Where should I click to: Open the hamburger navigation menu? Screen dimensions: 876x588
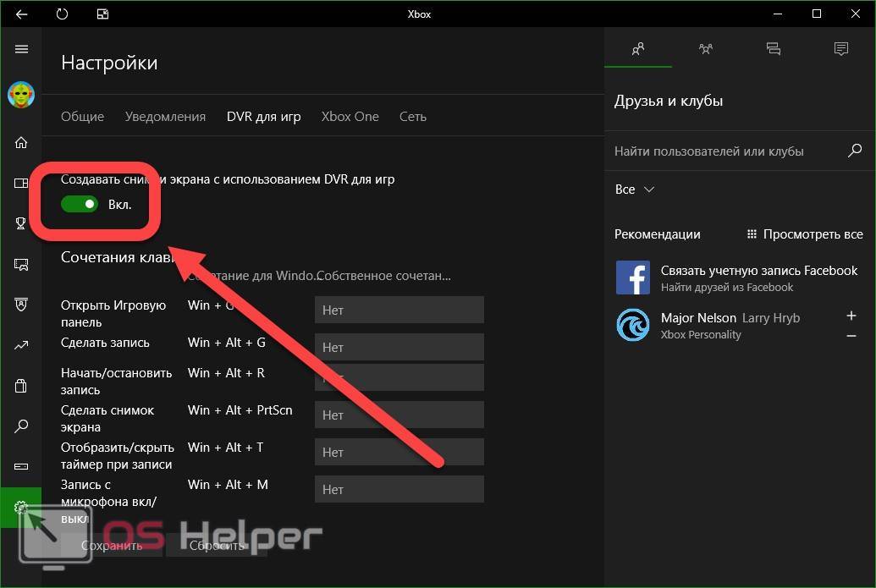coord(21,49)
